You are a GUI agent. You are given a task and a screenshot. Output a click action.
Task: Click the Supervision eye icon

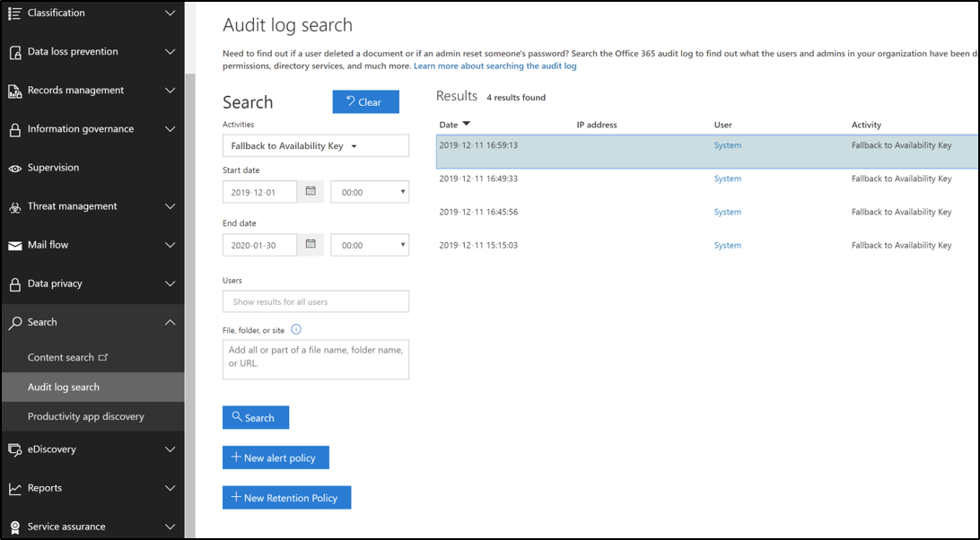[14, 168]
